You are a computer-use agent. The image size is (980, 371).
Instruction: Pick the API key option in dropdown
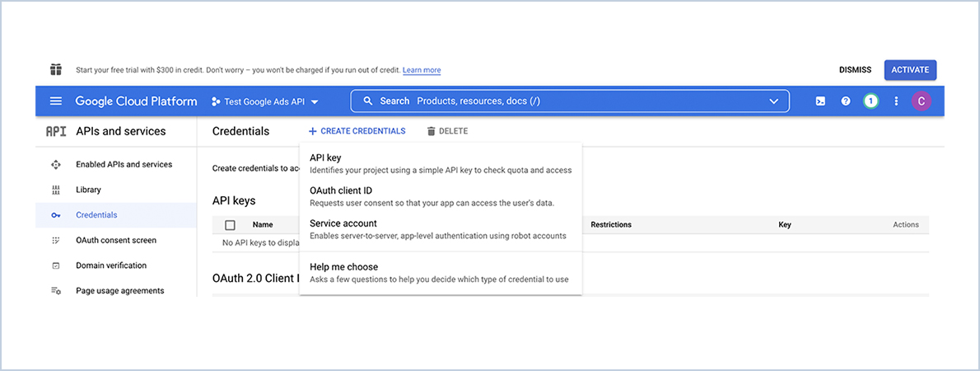(x=441, y=163)
